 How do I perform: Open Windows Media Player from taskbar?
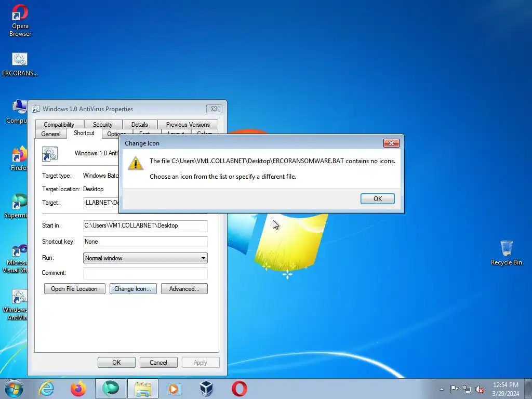tap(175, 389)
